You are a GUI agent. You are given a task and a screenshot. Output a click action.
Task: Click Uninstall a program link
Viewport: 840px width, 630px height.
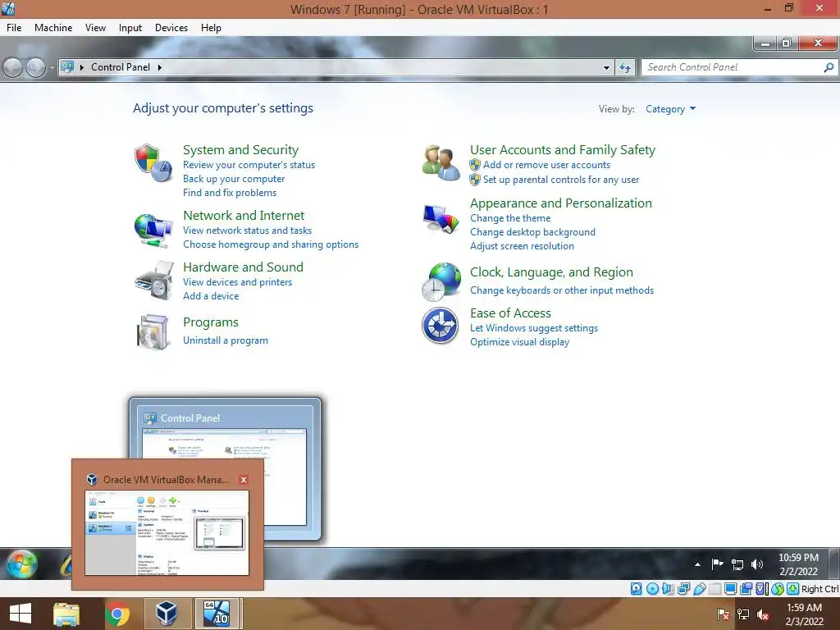click(x=226, y=340)
